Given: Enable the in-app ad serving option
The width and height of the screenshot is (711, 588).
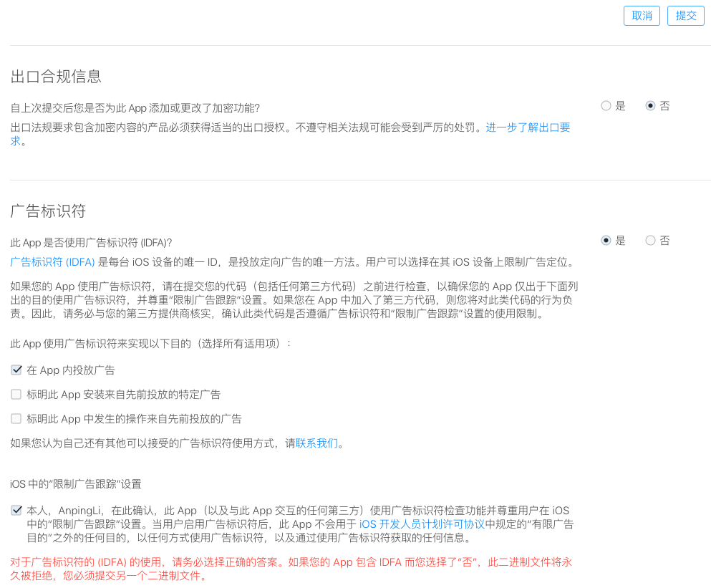Looking at the screenshot, I should point(16,370).
